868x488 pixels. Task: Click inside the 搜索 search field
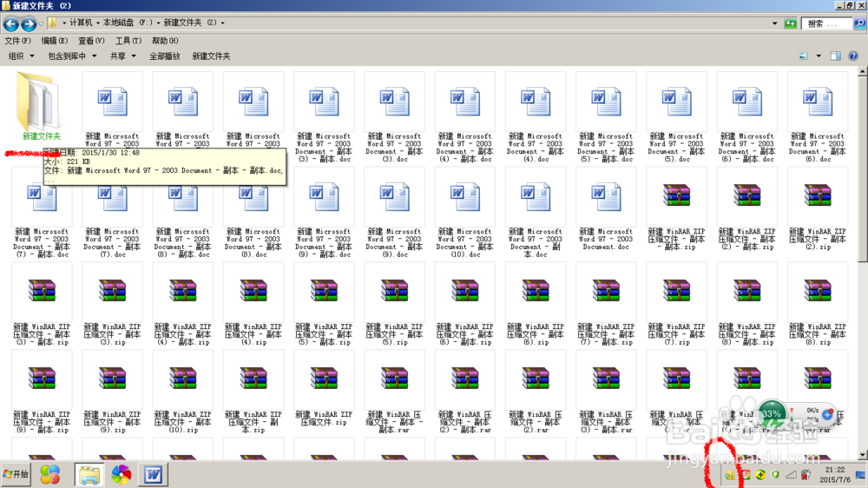pos(827,23)
